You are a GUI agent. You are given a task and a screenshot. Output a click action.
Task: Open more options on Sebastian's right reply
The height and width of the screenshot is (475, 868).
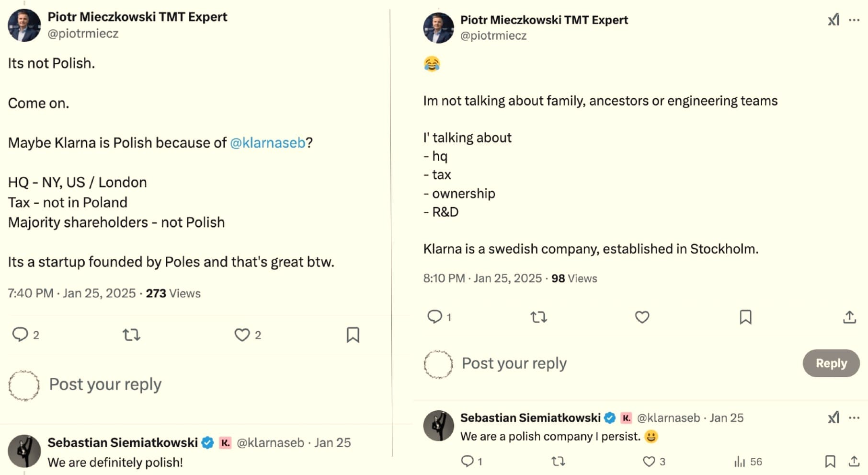coord(854,417)
